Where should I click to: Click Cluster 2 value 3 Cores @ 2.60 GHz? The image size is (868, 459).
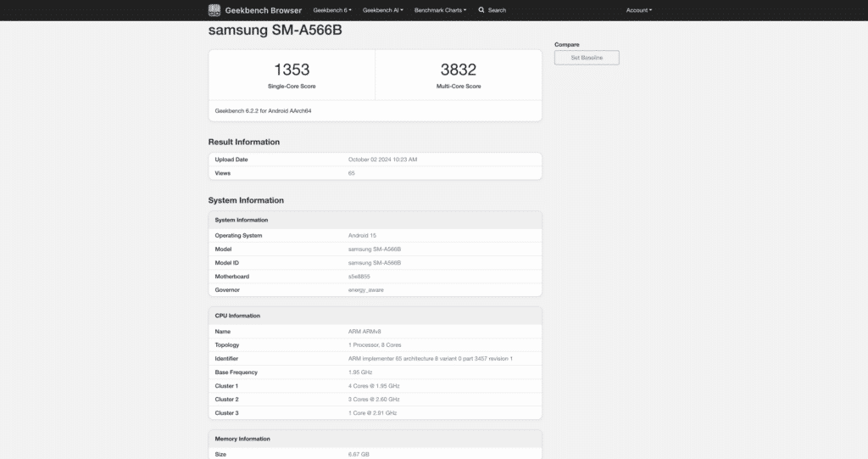pyautogui.click(x=374, y=399)
